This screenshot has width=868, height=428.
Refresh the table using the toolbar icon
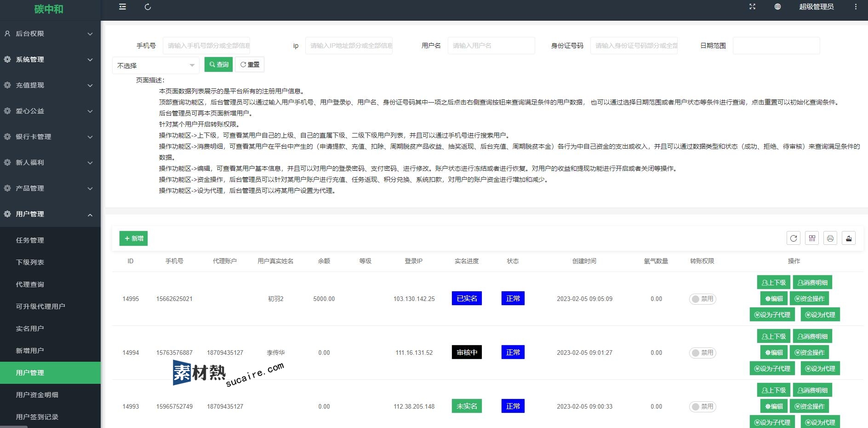click(x=794, y=238)
